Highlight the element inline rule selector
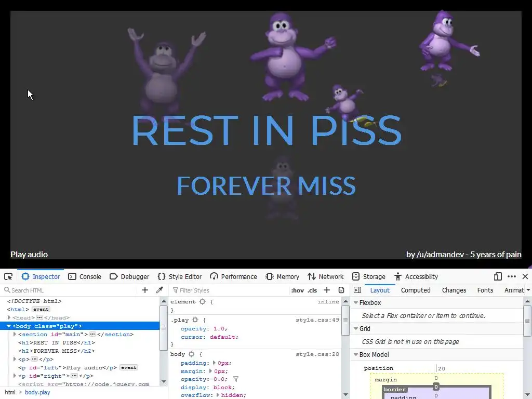The image size is (532, 399). click(203, 302)
